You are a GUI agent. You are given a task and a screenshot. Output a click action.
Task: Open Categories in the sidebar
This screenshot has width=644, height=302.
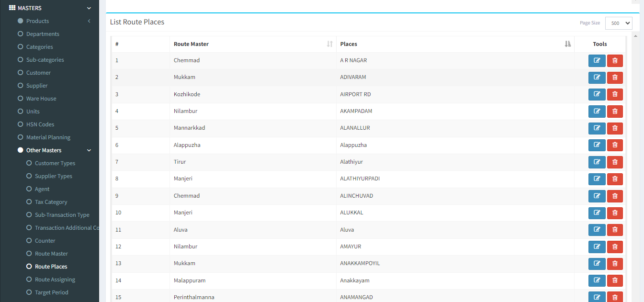pos(39,47)
